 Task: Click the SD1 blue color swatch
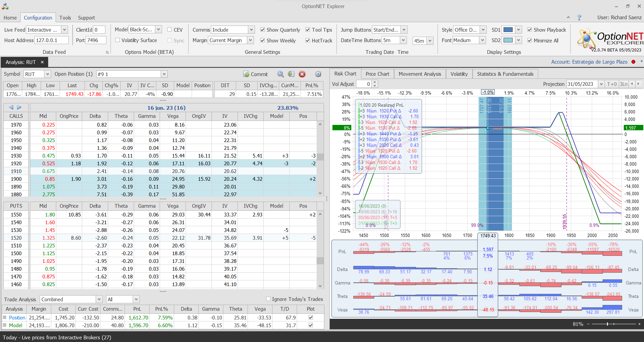point(508,30)
